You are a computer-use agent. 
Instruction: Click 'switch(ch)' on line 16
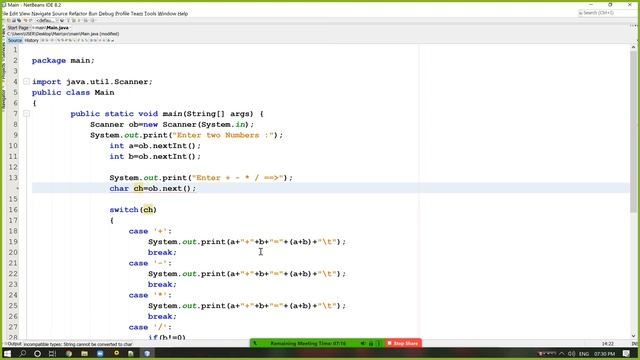coord(133,209)
